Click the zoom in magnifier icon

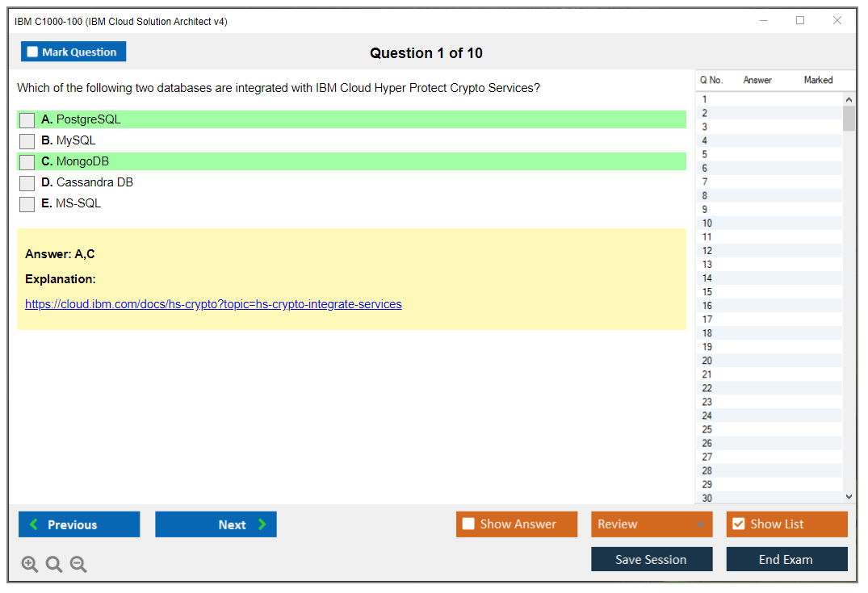[x=30, y=565]
